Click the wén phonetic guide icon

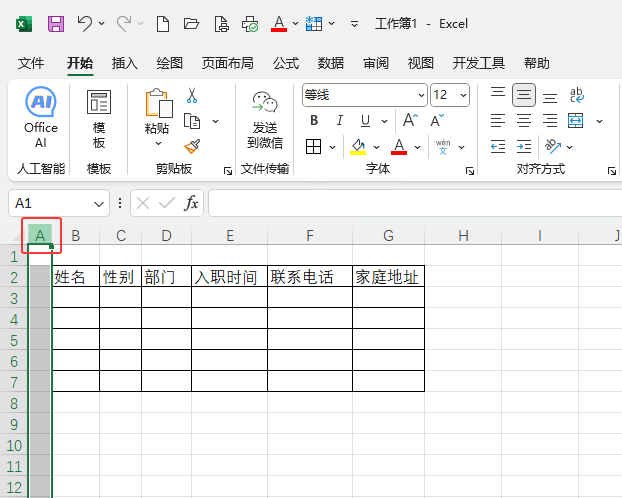(x=443, y=147)
